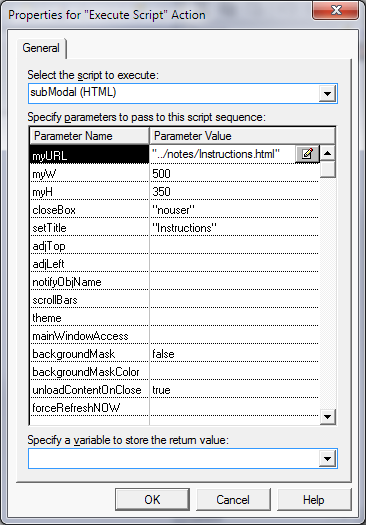
Task: Click the empty value cell for forceRefreshNOW
Action: (234, 408)
